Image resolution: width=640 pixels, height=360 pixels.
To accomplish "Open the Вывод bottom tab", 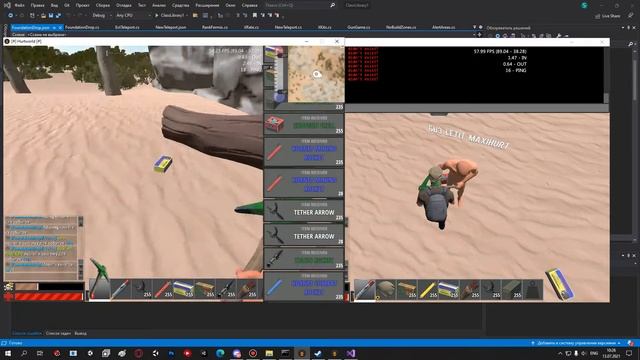I will (80, 333).
